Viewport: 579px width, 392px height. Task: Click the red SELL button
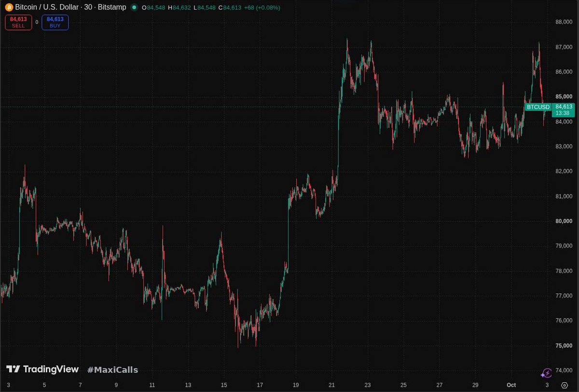pos(19,23)
